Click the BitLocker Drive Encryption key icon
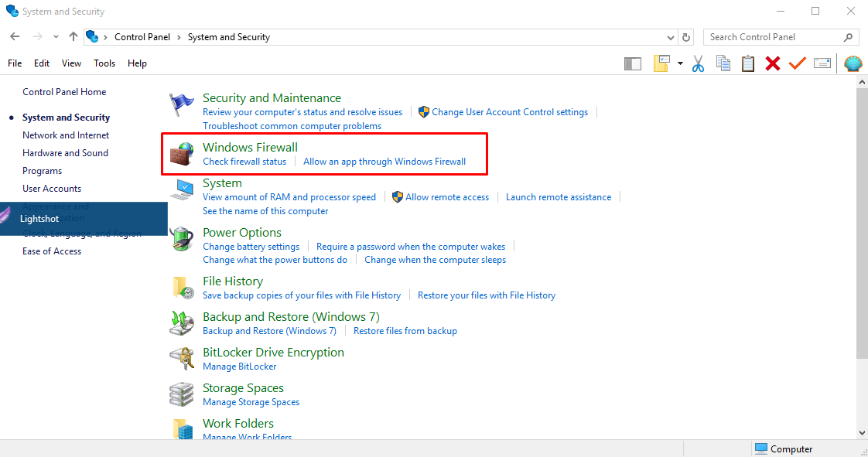This screenshot has width=868, height=457. coord(182,359)
